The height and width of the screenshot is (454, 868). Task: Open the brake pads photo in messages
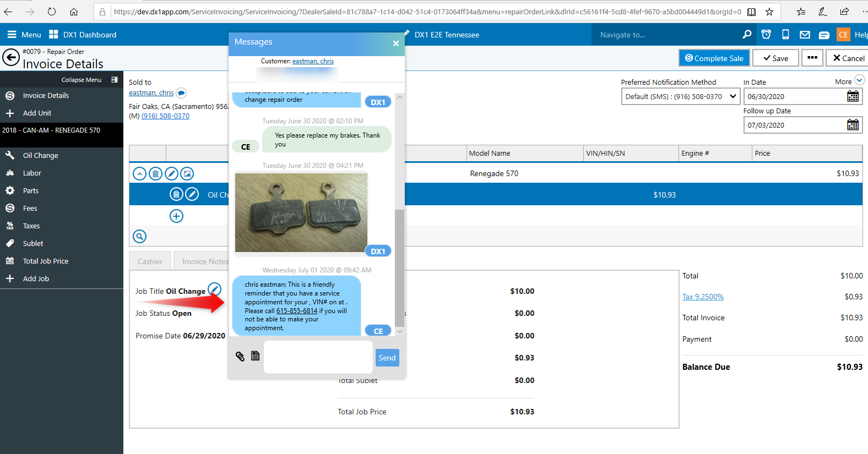pos(301,212)
